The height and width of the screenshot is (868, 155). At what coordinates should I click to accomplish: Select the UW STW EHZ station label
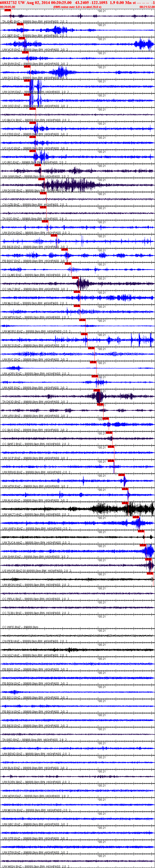pyautogui.click(x=35, y=853)
